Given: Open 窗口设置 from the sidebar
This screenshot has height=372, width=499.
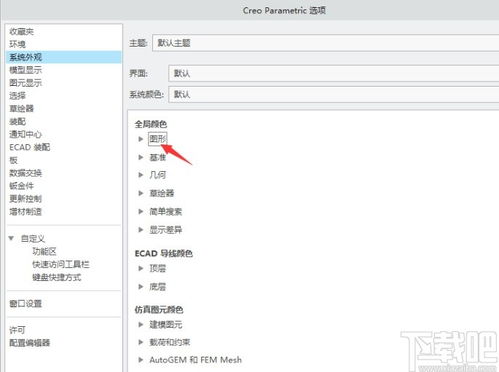Looking at the screenshot, I should 26,304.
